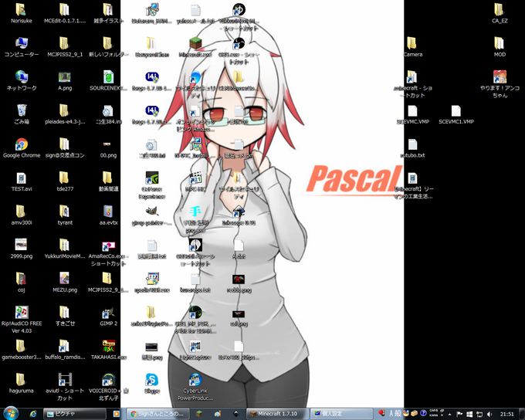Open the CA_EZ folder
Viewport: 525px width, 420px height.
(500, 13)
